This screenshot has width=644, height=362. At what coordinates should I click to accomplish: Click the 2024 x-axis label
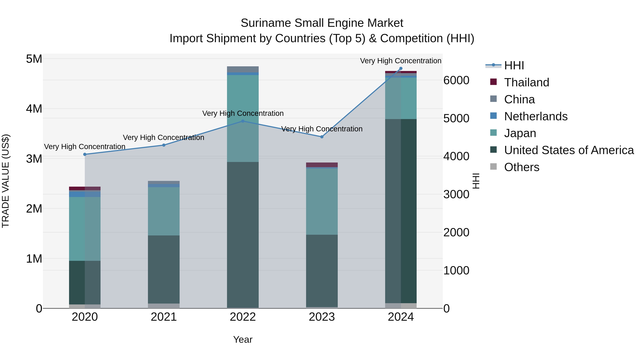(x=401, y=317)
